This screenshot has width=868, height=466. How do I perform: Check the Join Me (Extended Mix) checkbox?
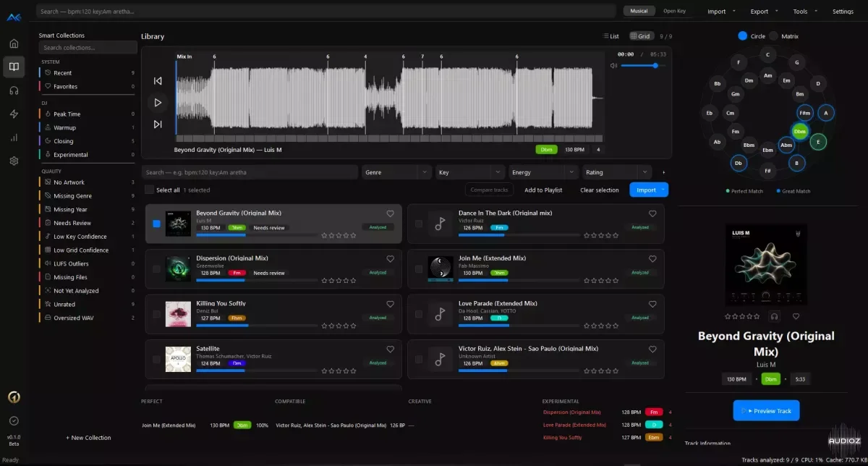click(x=419, y=268)
